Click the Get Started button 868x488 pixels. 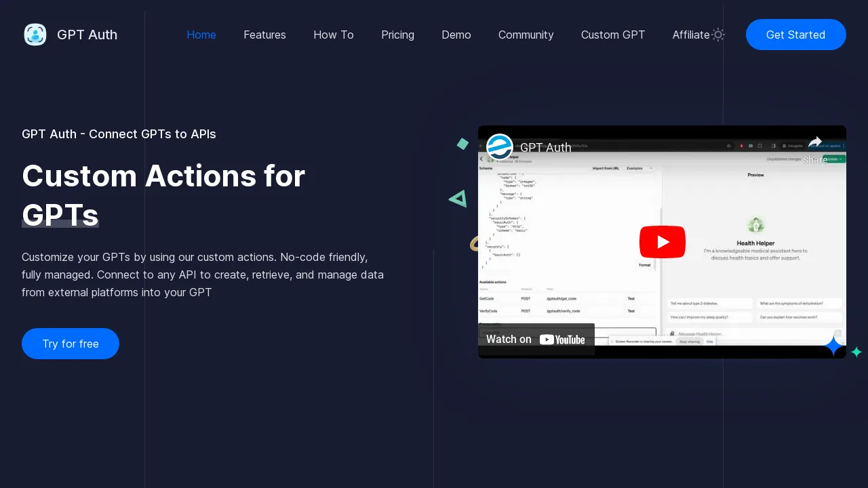795,35
